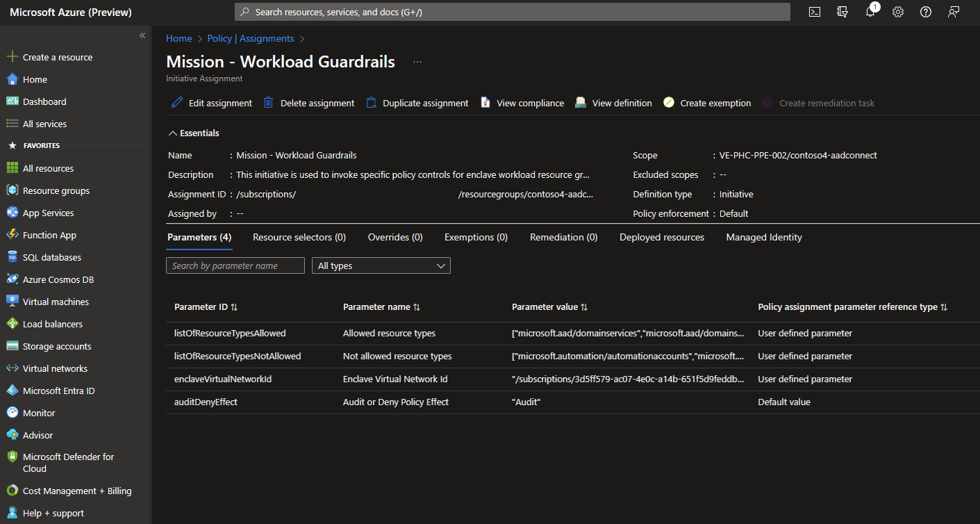Click the Help + support person icon

point(12,513)
